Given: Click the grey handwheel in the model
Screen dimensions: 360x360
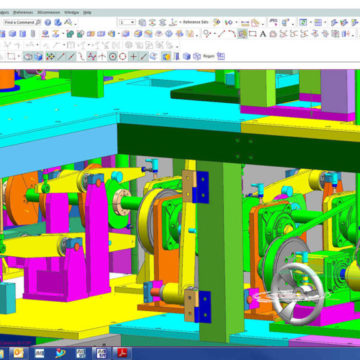Looking at the screenshot, I should pyautogui.click(x=297, y=294).
